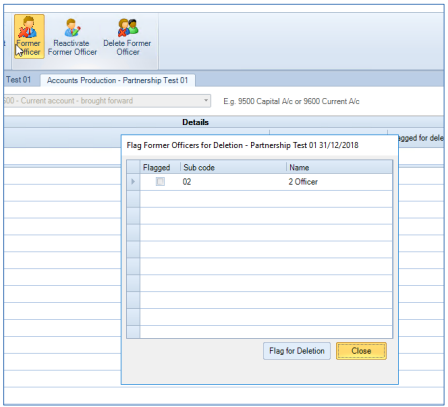
Task: Choose the Delete Former Officer icon
Action: (x=127, y=36)
